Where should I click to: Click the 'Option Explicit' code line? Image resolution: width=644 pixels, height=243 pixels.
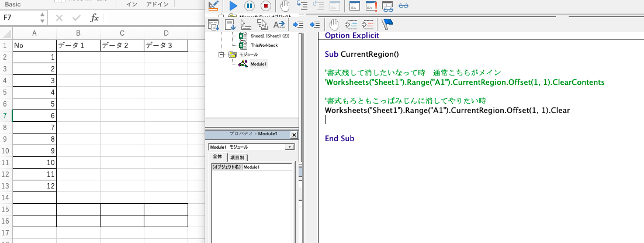pos(352,35)
